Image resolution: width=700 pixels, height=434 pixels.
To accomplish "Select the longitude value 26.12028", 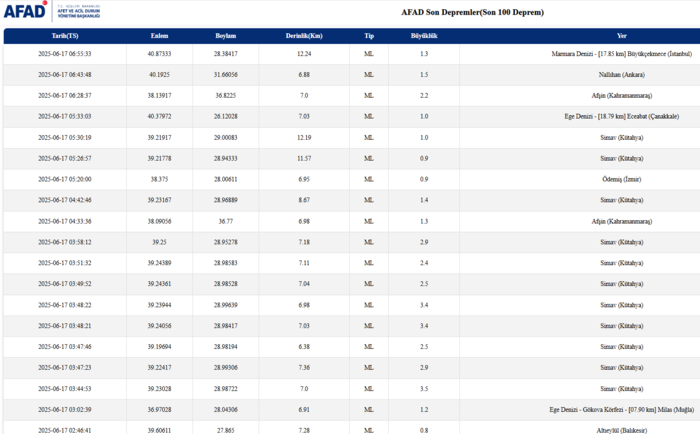I will tap(225, 116).
